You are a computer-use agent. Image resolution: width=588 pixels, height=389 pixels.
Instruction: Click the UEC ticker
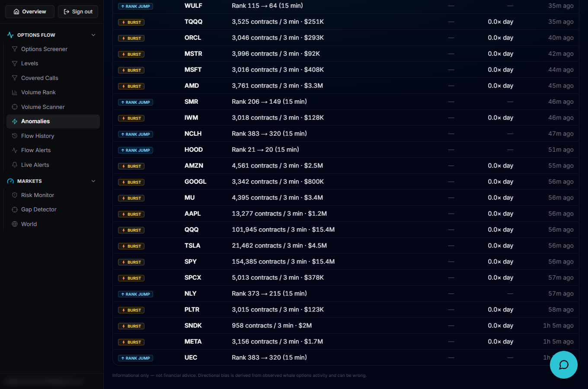click(191, 357)
